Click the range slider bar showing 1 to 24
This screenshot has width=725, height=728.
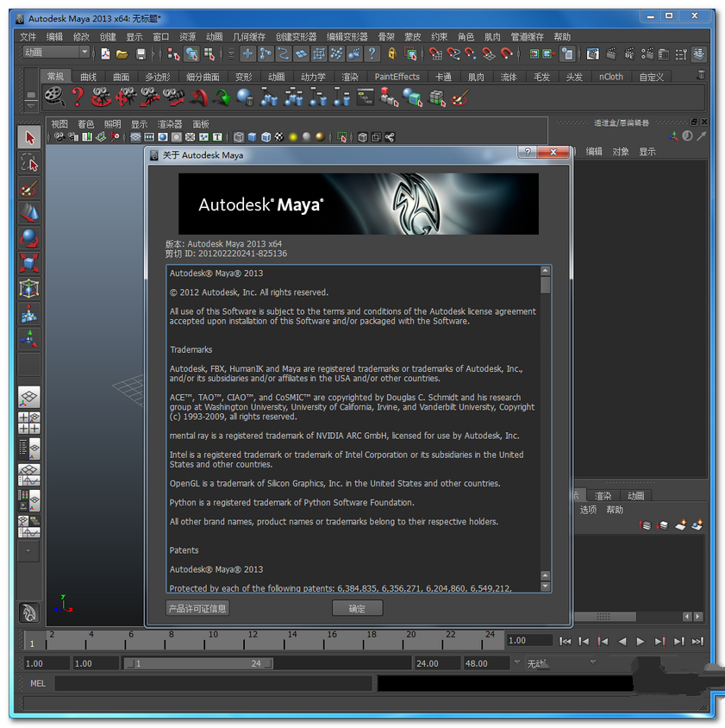point(200,663)
